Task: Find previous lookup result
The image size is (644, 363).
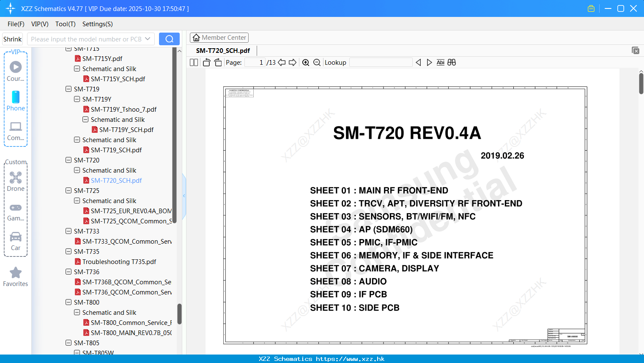Action: (x=418, y=62)
